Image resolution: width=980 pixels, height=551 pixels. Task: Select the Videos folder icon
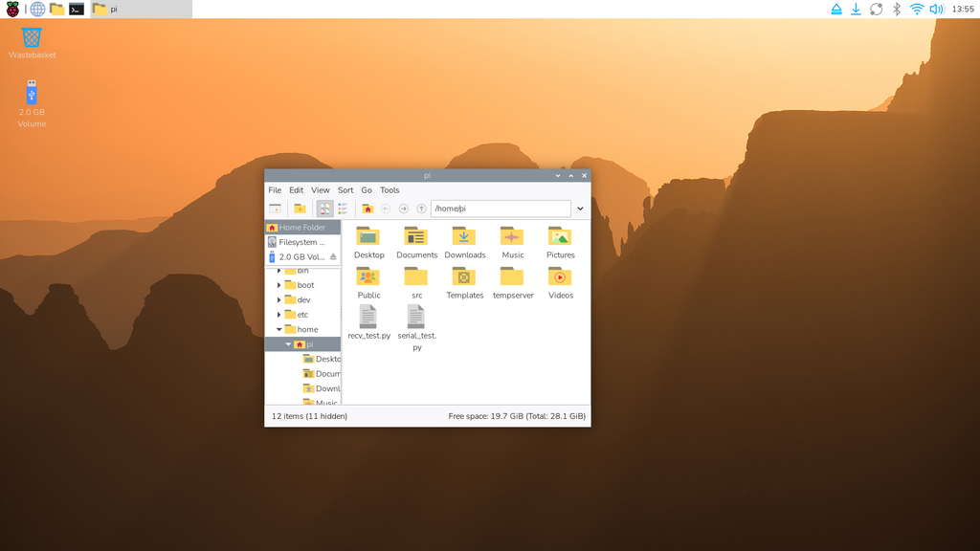[561, 283]
